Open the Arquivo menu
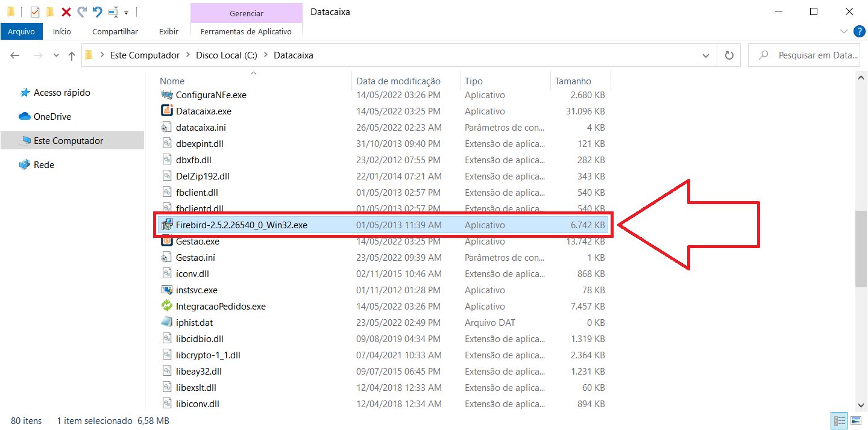 coord(22,31)
